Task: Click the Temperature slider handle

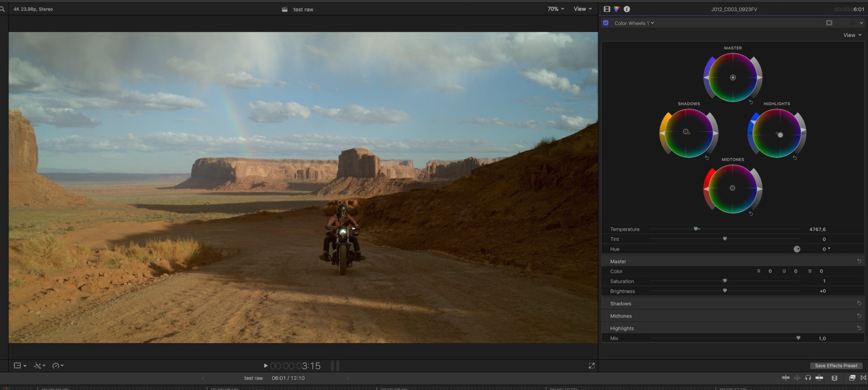Action: (x=696, y=229)
